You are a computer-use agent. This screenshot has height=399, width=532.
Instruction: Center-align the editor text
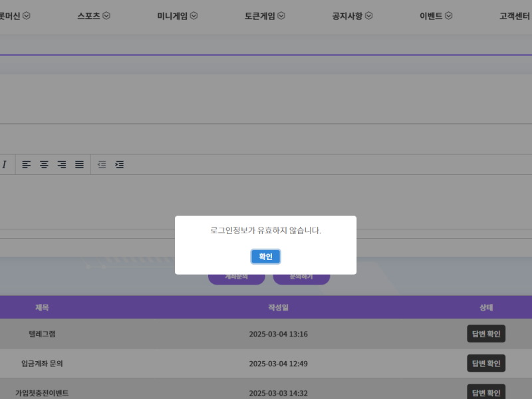click(44, 164)
